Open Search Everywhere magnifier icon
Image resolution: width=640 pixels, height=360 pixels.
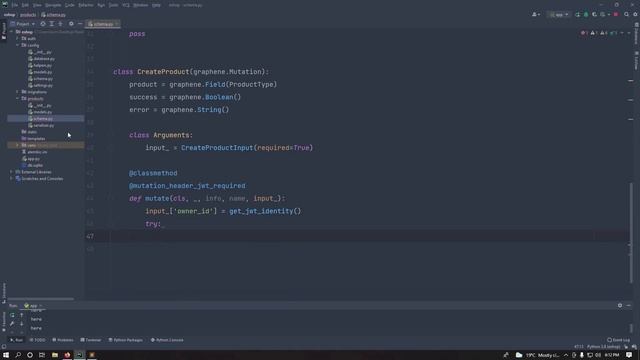point(627,14)
